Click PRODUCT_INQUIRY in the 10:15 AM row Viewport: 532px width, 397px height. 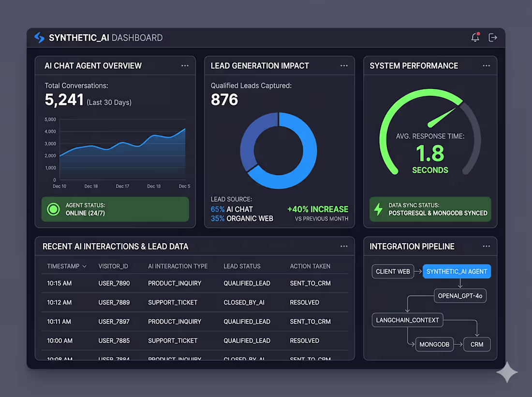(x=175, y=283)
